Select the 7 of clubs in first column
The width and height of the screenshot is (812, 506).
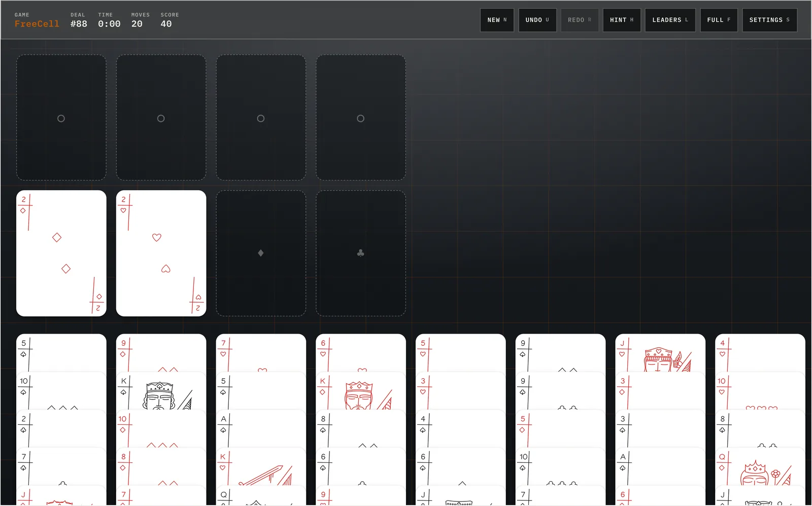pos(61,467)
